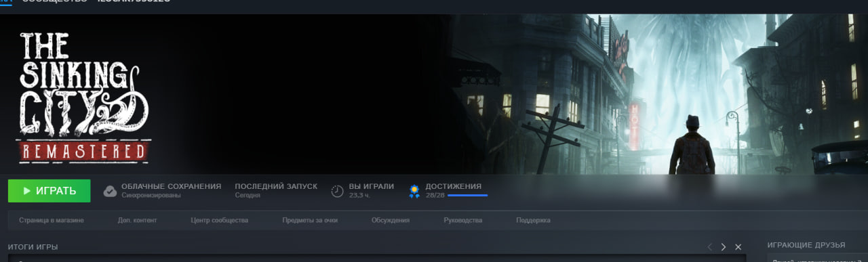868x262 pixels.
Task: Click The Sinking City Remastered logo
Action: coord(83,97)
